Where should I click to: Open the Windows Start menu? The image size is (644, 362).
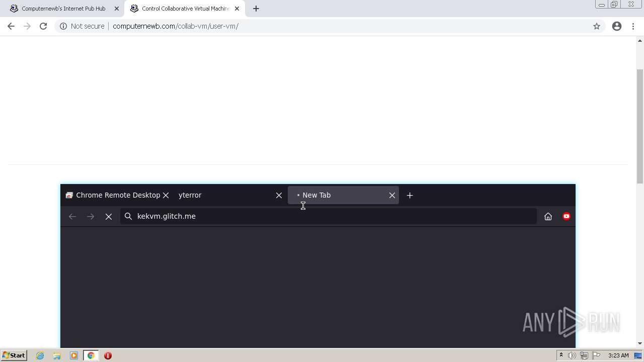[x=14, y=355]
